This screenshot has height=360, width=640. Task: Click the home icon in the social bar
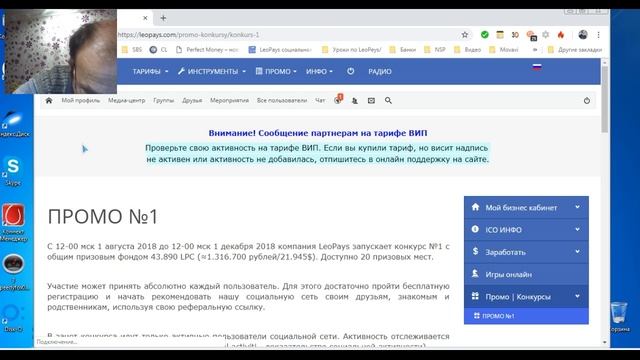tap(49, 100)
